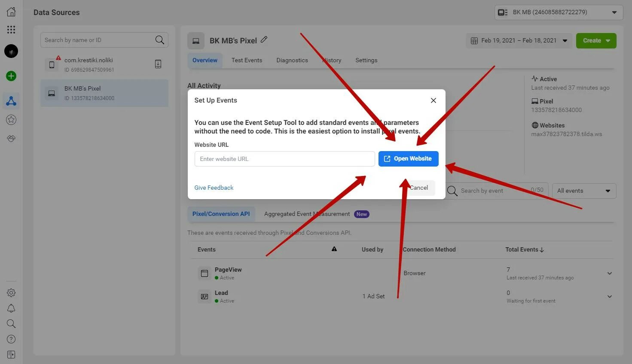Click the max37823782378.tilda.ws website text
The height and width of the screenshot is (364, 632).
click(567, 134)
